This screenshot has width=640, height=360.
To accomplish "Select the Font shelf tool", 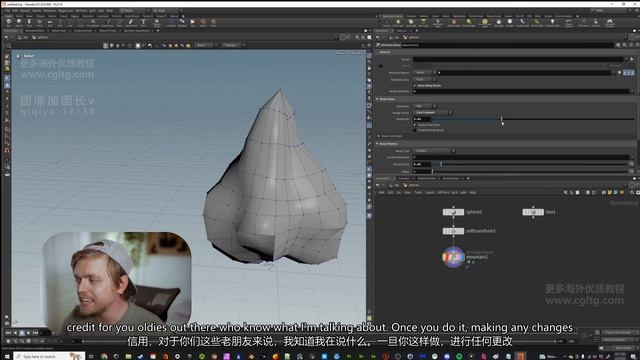I will pyautogui.click(x=143, y=23).
